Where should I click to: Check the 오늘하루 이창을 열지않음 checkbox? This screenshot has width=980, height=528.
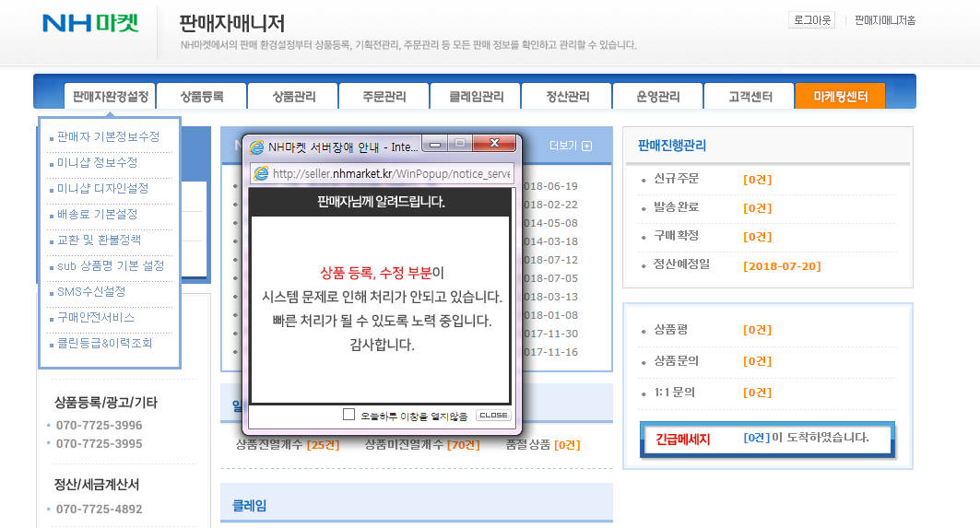[348, 415]
